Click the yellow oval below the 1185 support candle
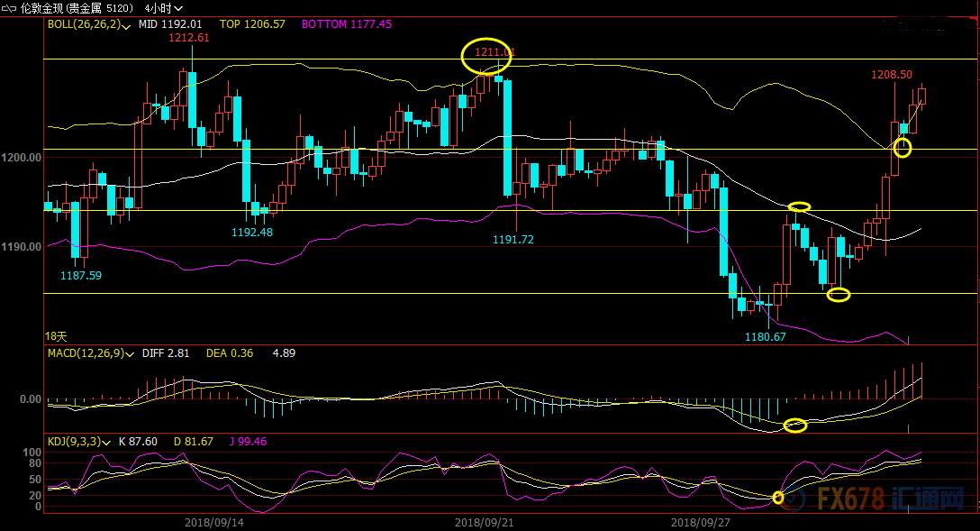This screenshot has width=980, height=531. 839,295
